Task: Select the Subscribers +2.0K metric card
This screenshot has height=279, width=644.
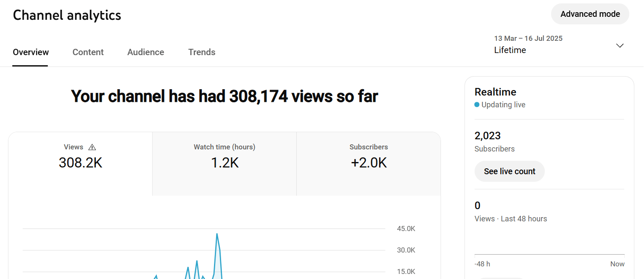Action: click(x=369, y=164)
